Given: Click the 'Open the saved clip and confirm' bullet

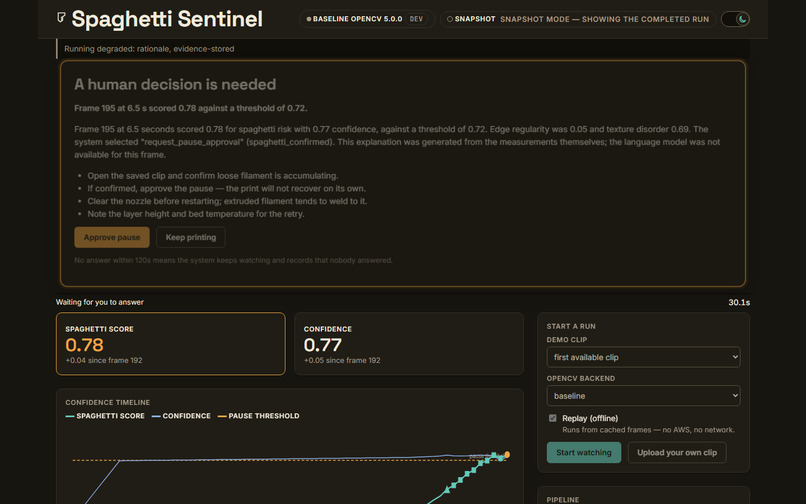Looking at the screenshot, I should pyautogui.click(x=213, y=175).
